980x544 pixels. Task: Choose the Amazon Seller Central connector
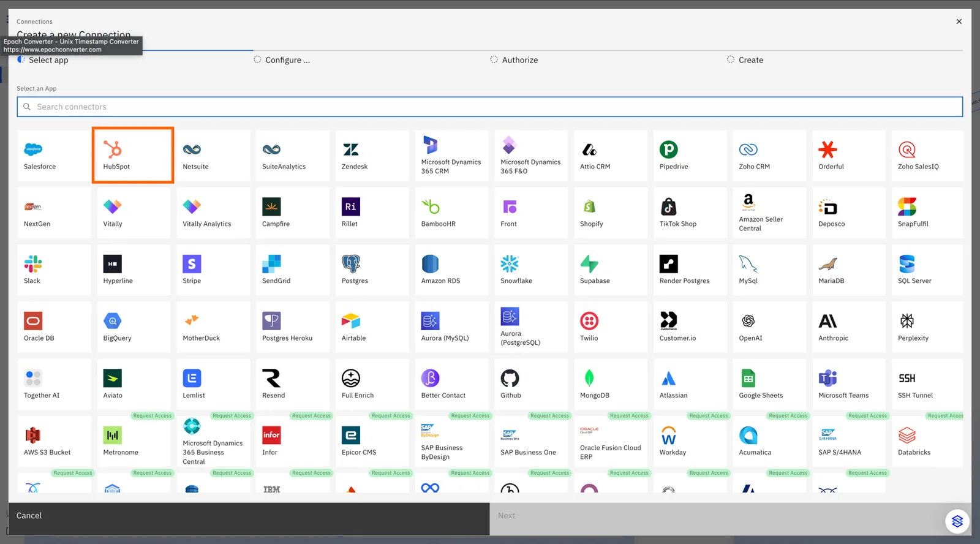769,213
